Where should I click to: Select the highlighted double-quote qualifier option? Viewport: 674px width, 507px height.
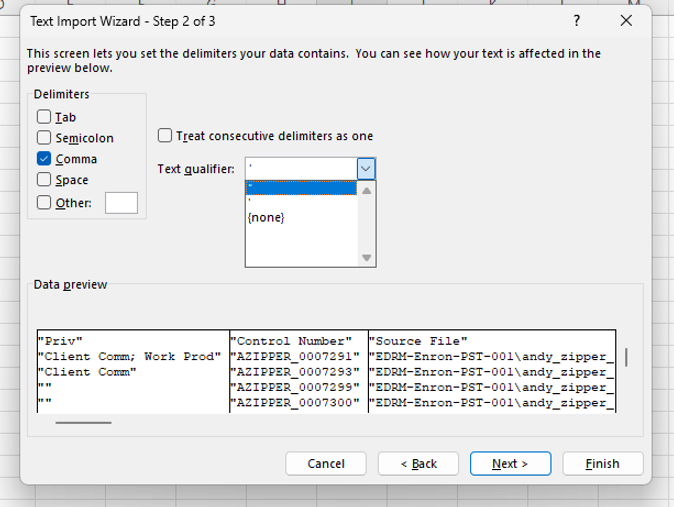click(x=301, y=188)
